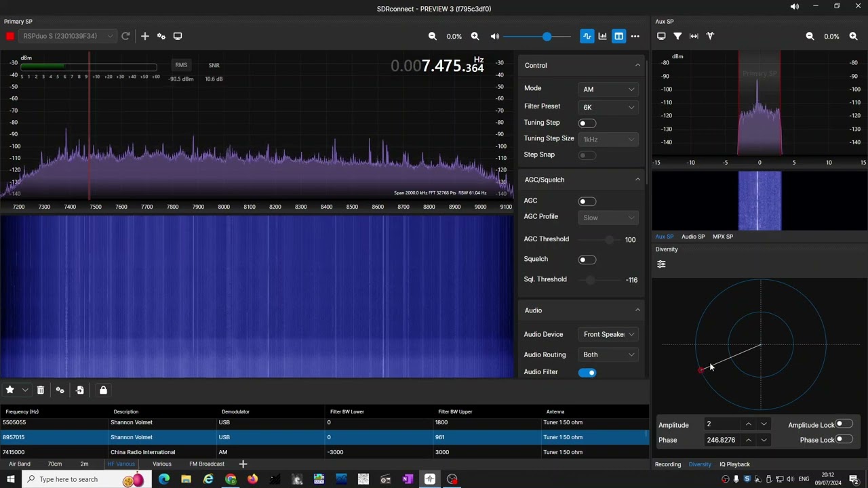Viewport: 868px width, 488px height.
Task: Open the Audio Device Front Speaker dropdown
Action: pos(608,334)
